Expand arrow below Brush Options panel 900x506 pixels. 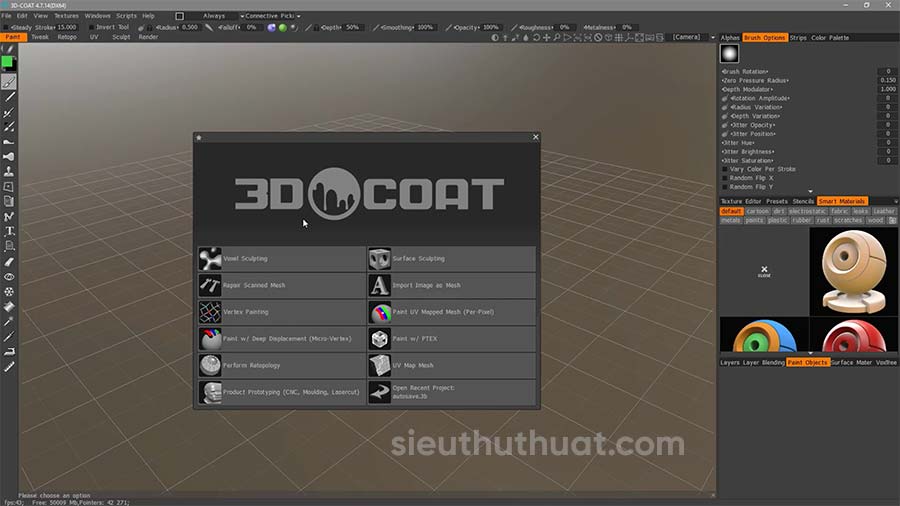tap(810, 192)
